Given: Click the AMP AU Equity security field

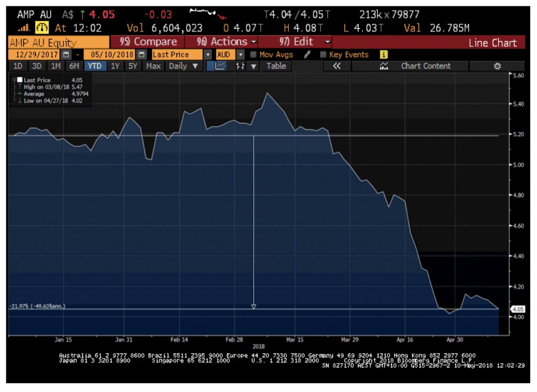Looking at the screenshot, I should pos(59,42).
